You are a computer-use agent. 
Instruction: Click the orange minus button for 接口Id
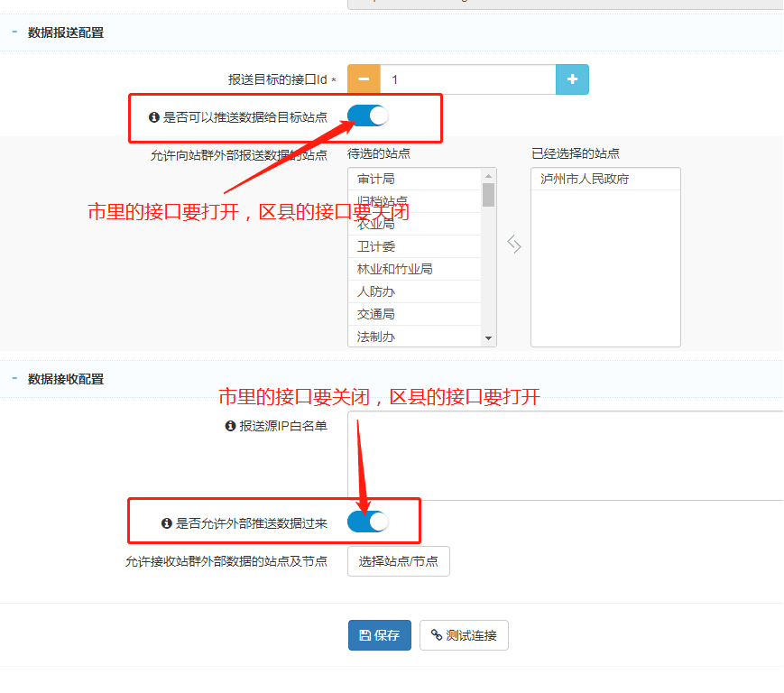coord(364,79)
